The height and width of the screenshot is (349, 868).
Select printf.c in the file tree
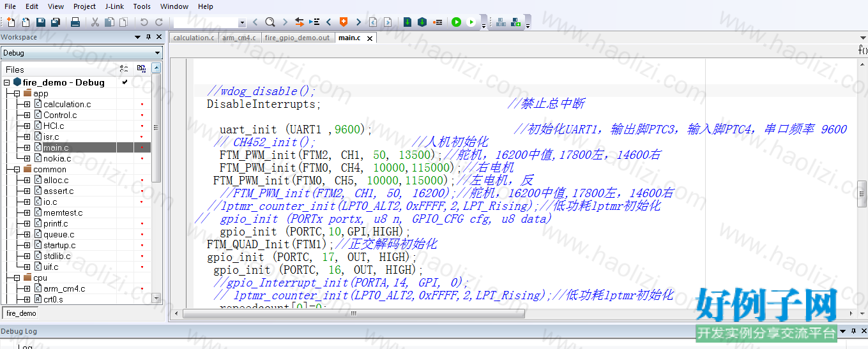tap(56, 223)
